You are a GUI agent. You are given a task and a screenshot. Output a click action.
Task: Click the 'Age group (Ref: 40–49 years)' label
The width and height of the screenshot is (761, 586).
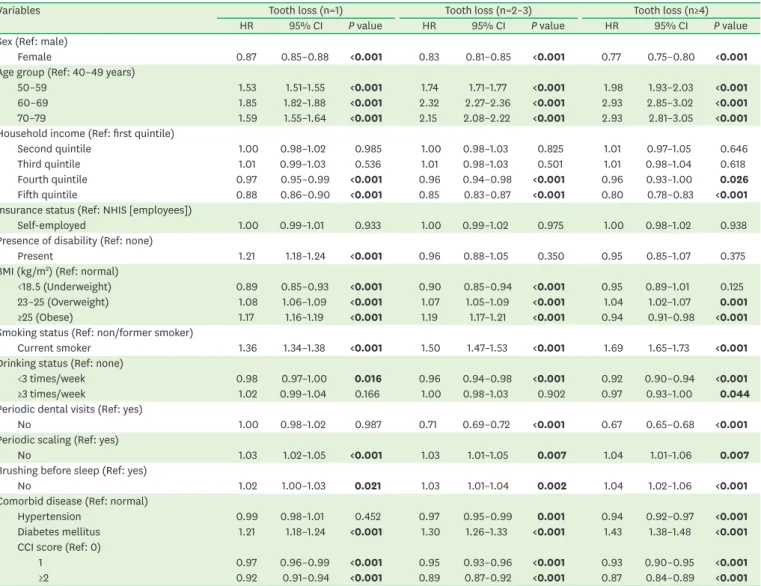pyautogui.click(x=67, y=72)
